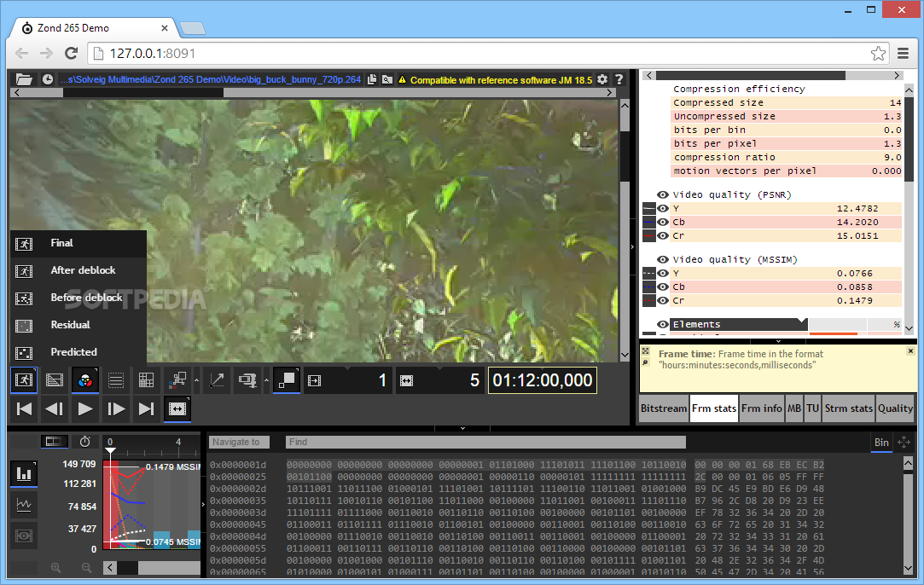
Task: Choose Residual picture mode
Action: (x=78, y=325)
